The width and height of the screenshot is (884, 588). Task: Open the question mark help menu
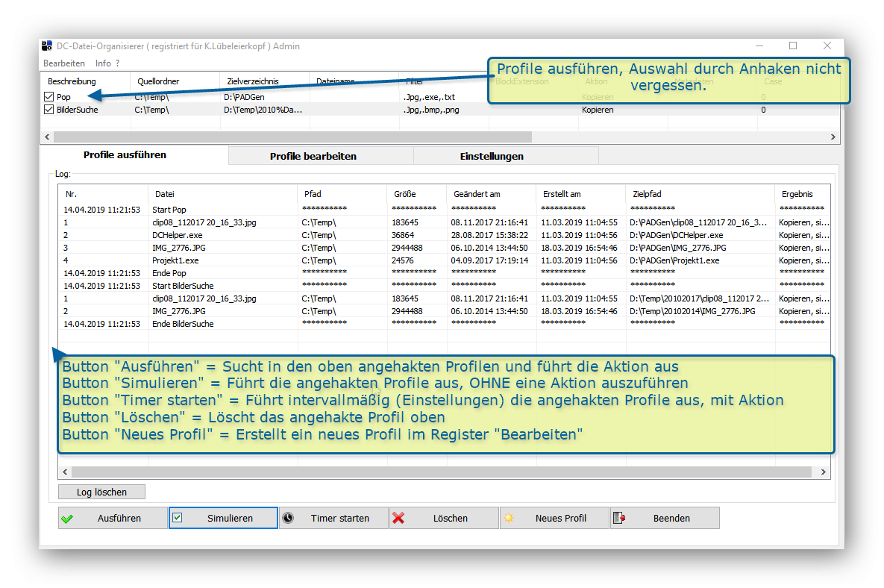click(x=117, y=63)
